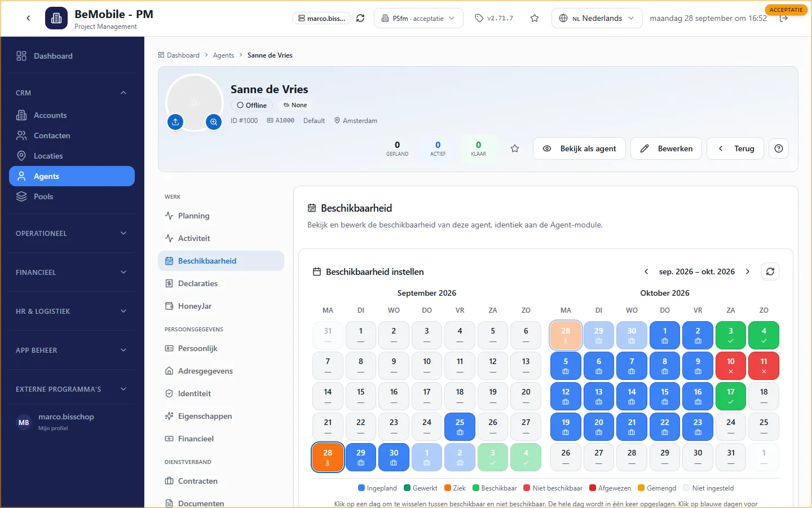Click the ACTIEF counter
Image resolution: width=812 pixels, height=508 pixels.
pyautogui.click(x=438, y=148)
